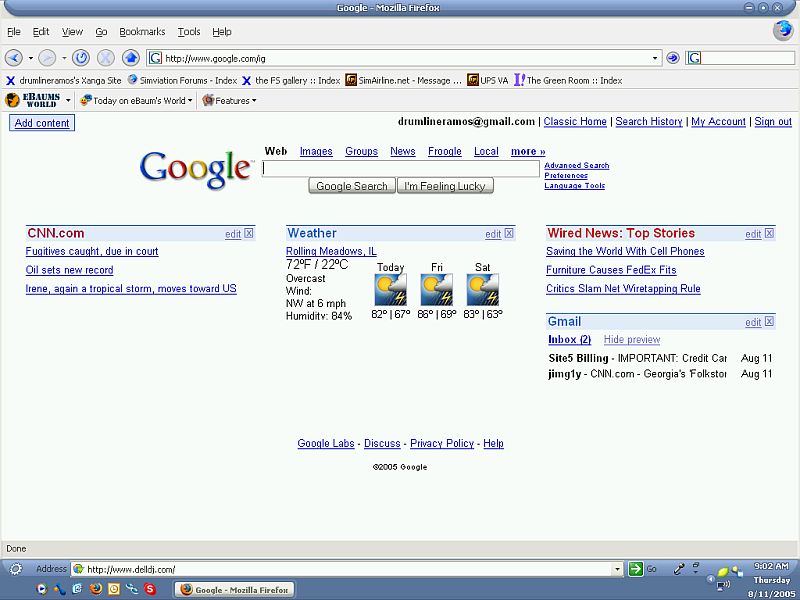Click the eBaum's World toolbar logo
800x600 pixels.
click(x=33, y=100)
